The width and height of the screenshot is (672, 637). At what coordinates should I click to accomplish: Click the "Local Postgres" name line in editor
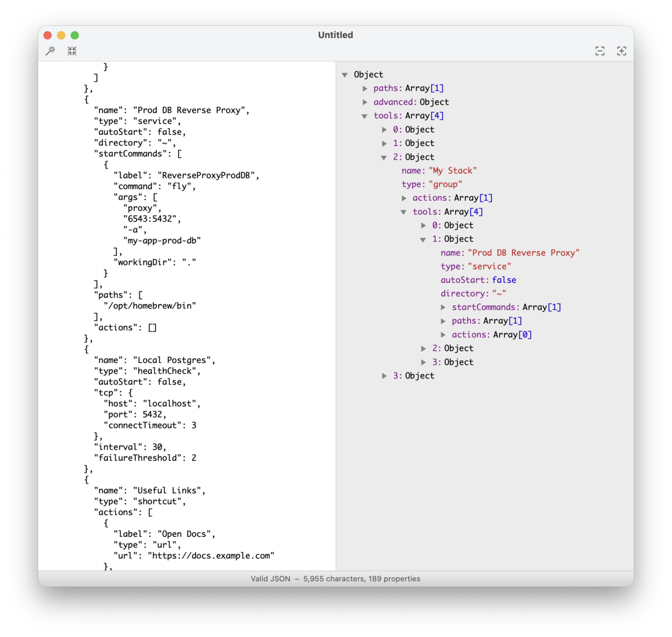[x=154, y=360]
